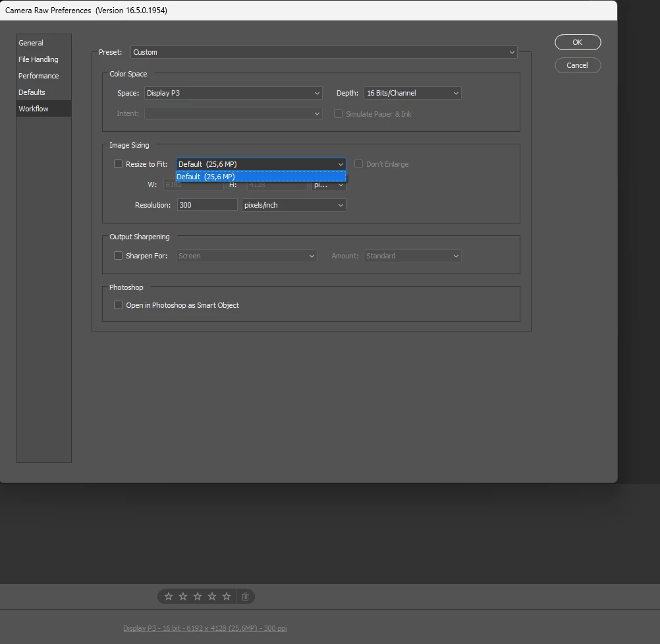This screenshot has height=644, width=660.
Task: Choose Default (25,6 MP) list option
Action: (x=261, y=177)
